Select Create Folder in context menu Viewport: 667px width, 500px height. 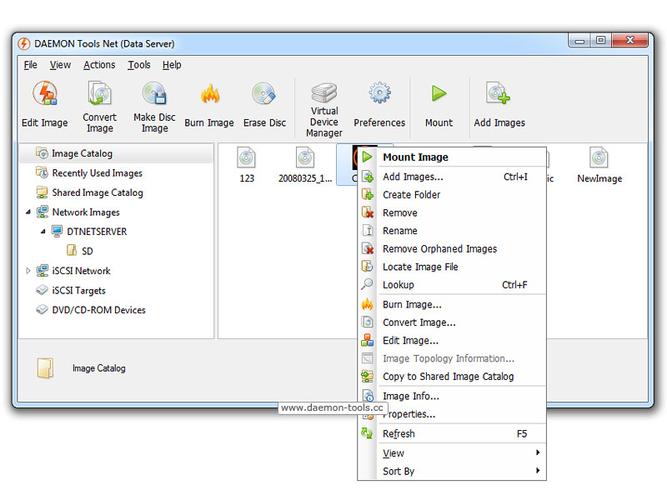coord(411,195)
